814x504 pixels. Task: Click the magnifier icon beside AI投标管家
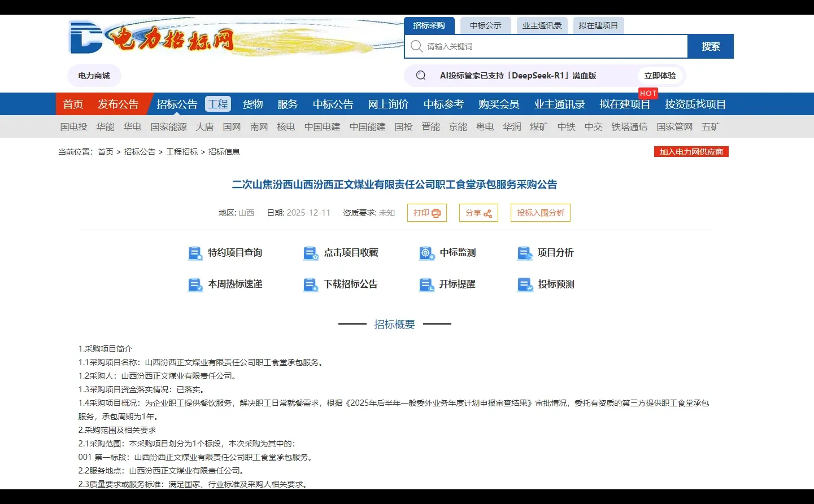pyautogui.click(x=420, y=75)
